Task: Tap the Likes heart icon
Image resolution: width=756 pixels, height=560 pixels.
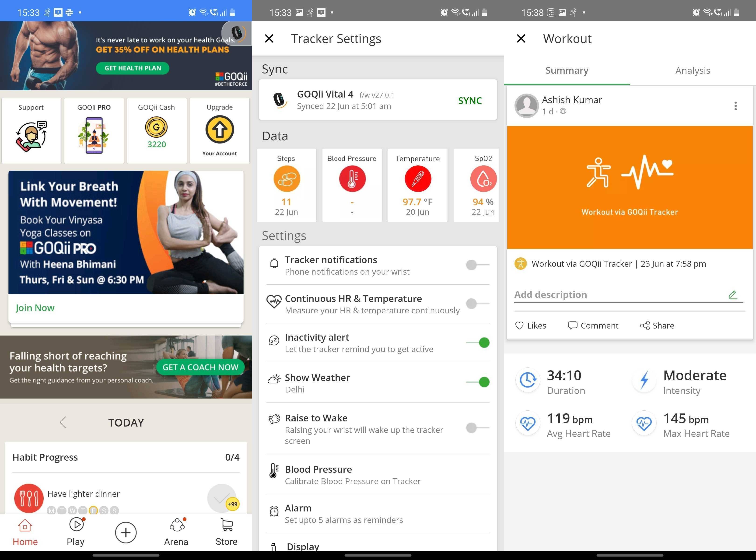Action: pyautogui.click(x=519, y=325)
